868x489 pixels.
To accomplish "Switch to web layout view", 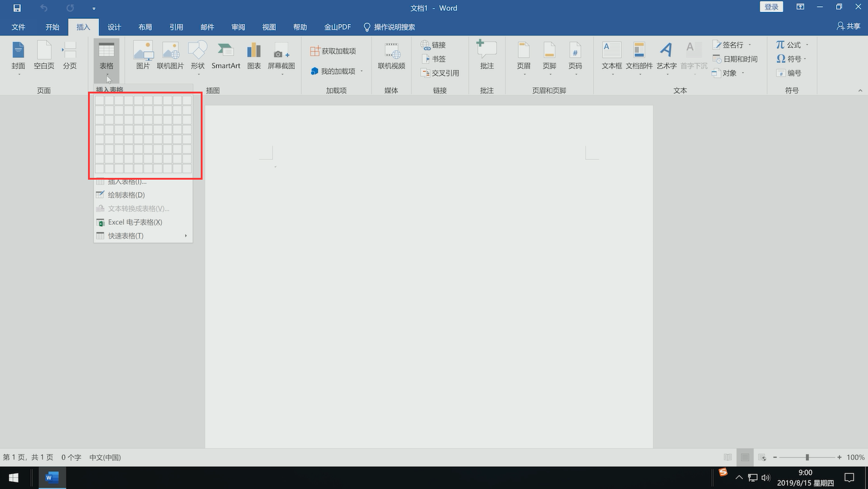I will pyautogui.click(x=762, y=458).
